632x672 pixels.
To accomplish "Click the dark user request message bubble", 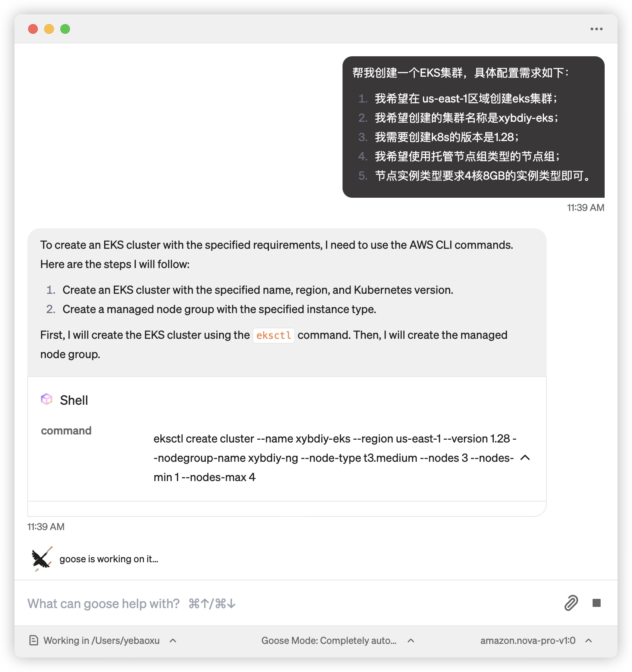I will tap(474, 127).
